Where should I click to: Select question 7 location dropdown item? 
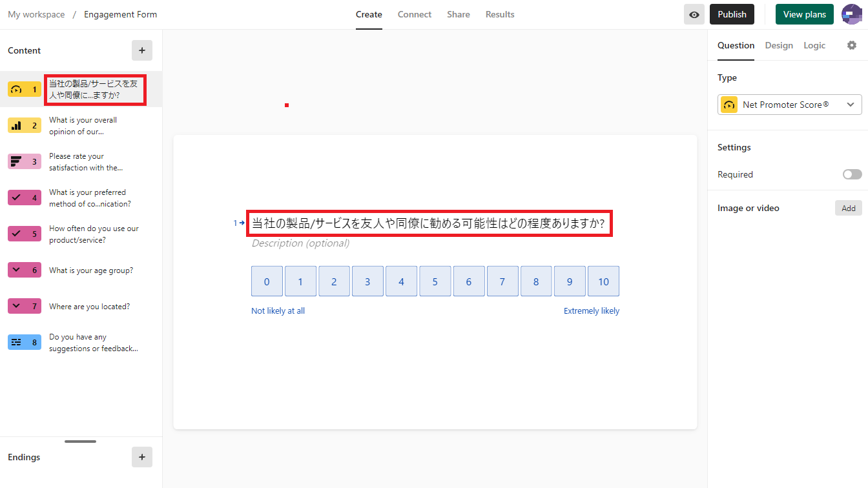tap(89, 307)
